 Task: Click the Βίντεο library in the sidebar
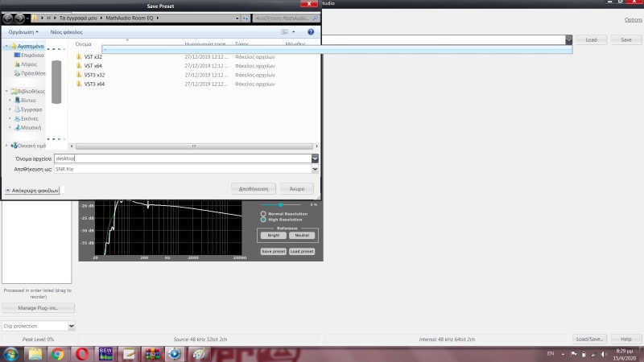coord(28,101)
